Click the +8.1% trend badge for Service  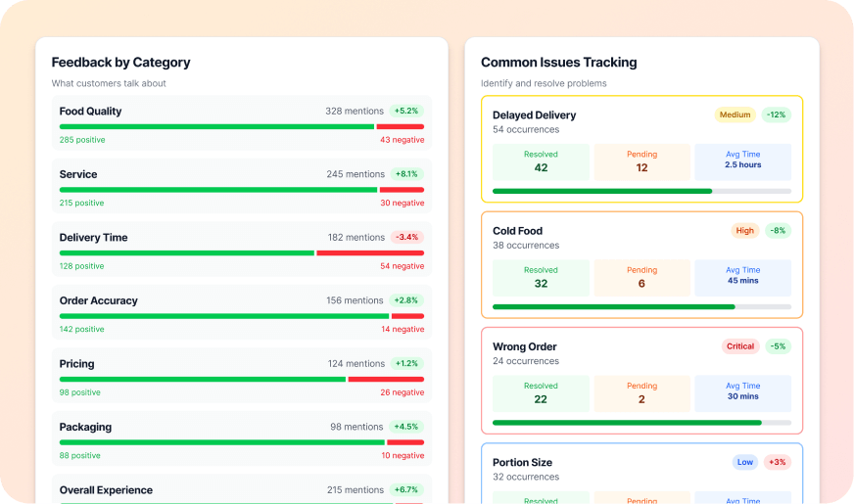[x=406, y=174]
